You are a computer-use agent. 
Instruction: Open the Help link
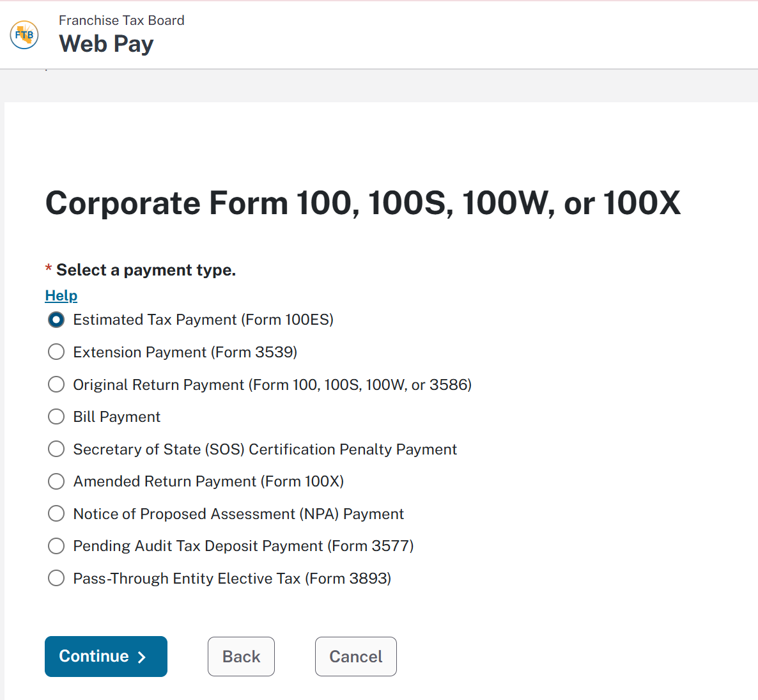pyautogui.click(x=61, y=295)
